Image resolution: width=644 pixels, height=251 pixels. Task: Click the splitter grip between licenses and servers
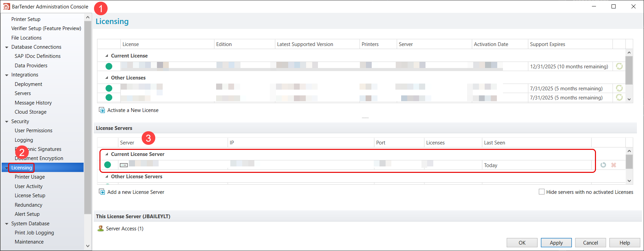coord(365,118)
